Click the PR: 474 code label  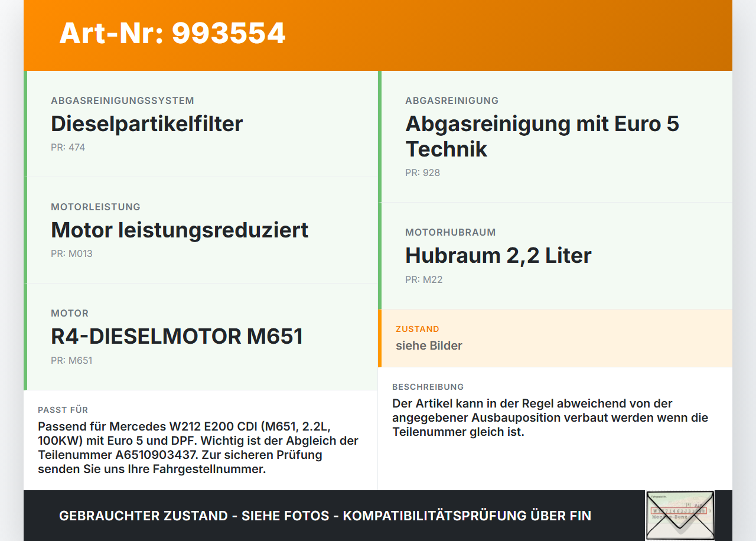[67, 147]
